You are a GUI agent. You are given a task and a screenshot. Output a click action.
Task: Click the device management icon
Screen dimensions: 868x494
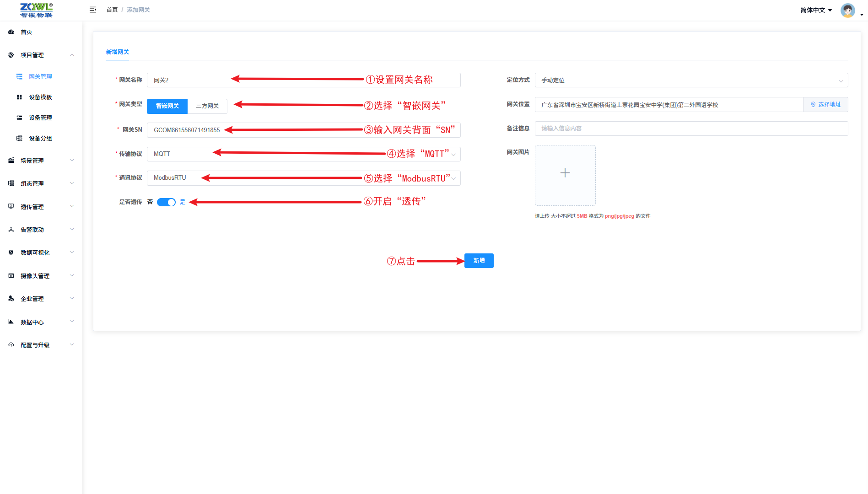pos(19,118)
